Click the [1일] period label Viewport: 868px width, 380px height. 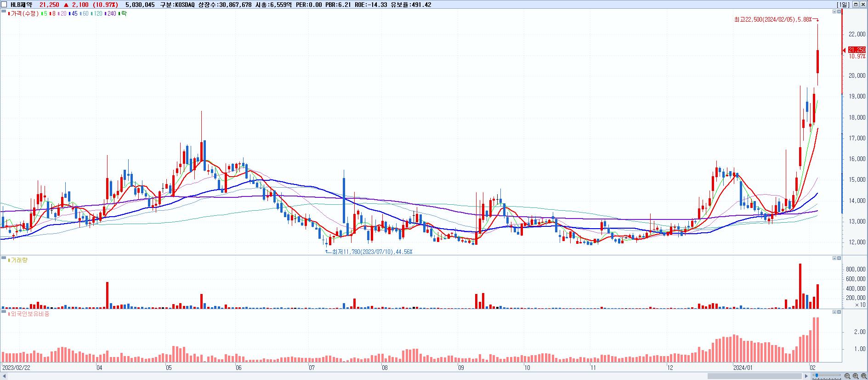click(843, 5)
